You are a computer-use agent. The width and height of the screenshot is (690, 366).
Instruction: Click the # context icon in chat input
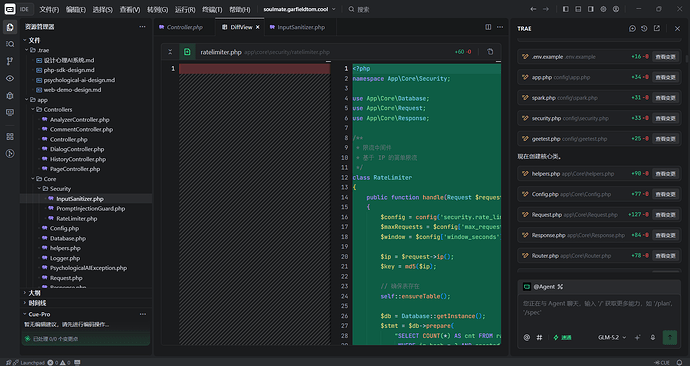tap(539, 337)
